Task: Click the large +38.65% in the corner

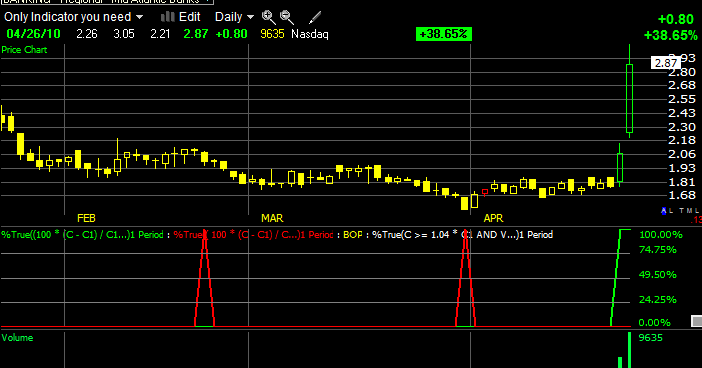Action: 671,35
